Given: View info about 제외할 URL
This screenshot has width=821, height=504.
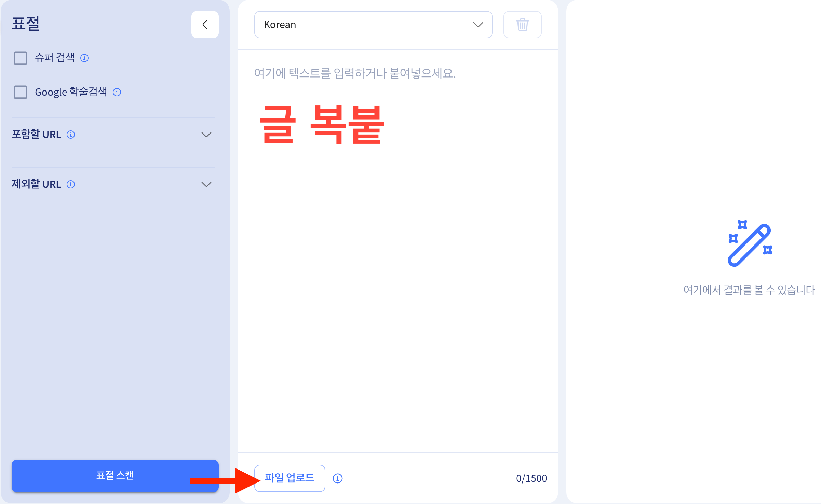Looking at the screenshot, I should 71,184.
